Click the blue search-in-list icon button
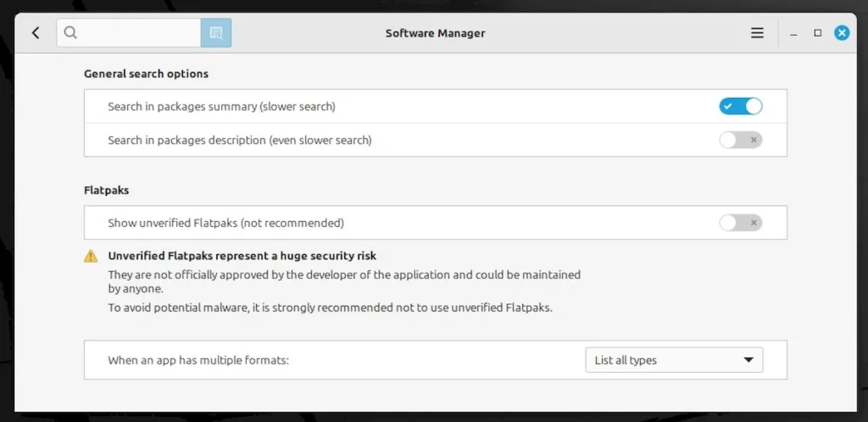This screenshot has height=422, width=868. [x=216, y=33]
